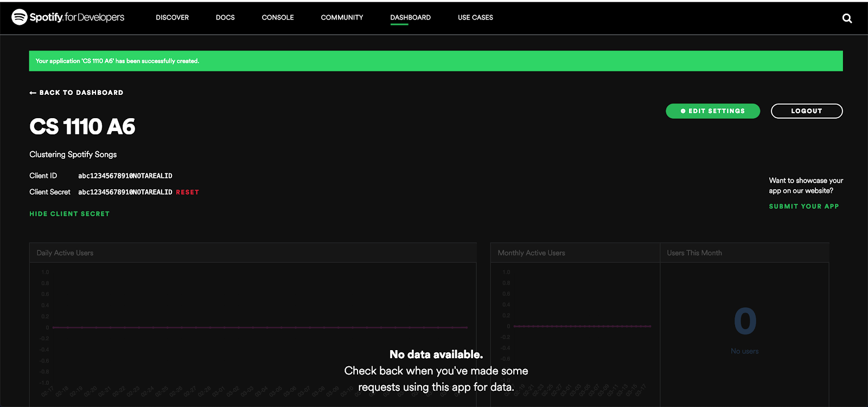Click the zero count under Users This Month
The height and width of the screenshot is (407, 868).
[745, 321]
